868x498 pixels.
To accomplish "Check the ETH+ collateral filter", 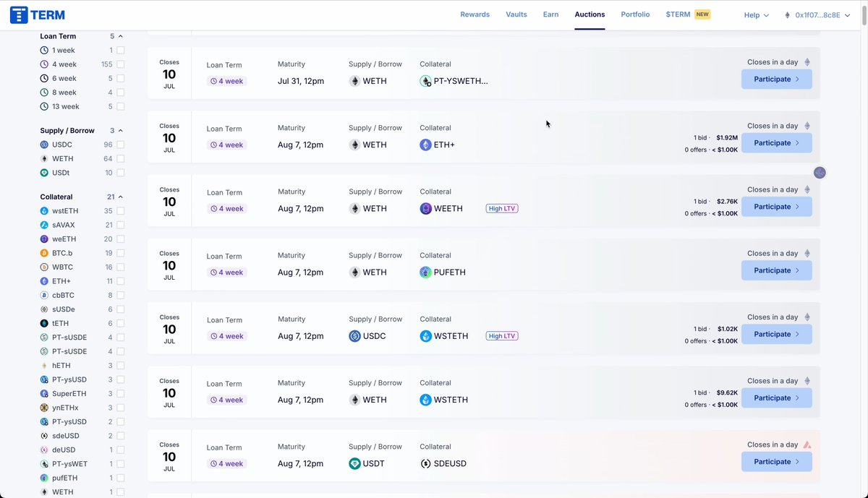I will click(x=121, y=281).
